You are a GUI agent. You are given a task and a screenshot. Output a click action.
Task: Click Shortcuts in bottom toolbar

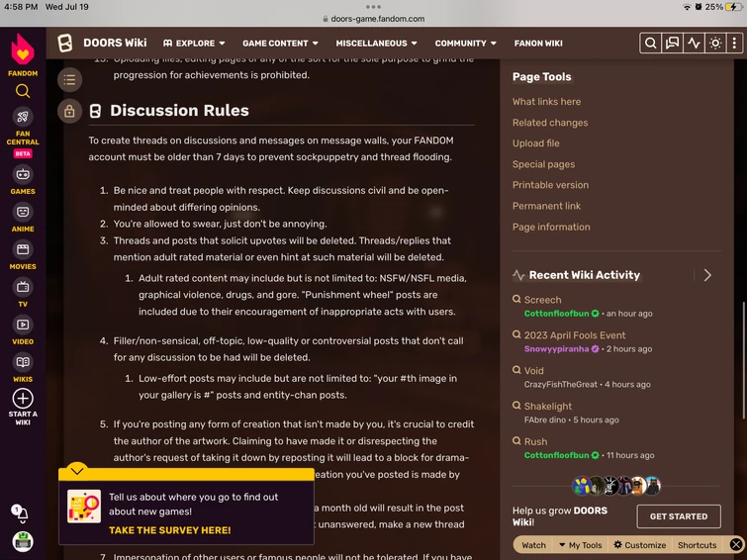click(x=697, y=545)
